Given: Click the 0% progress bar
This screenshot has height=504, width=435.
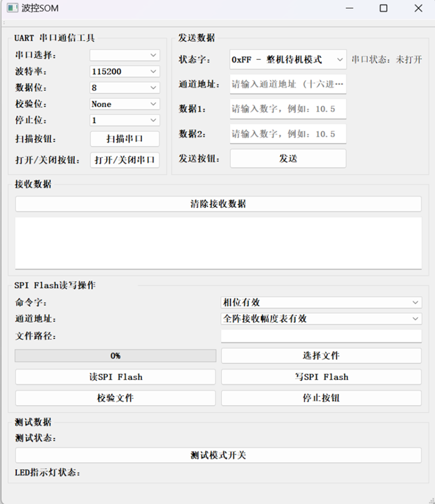Looking at the screenshot, I should 116,356.
